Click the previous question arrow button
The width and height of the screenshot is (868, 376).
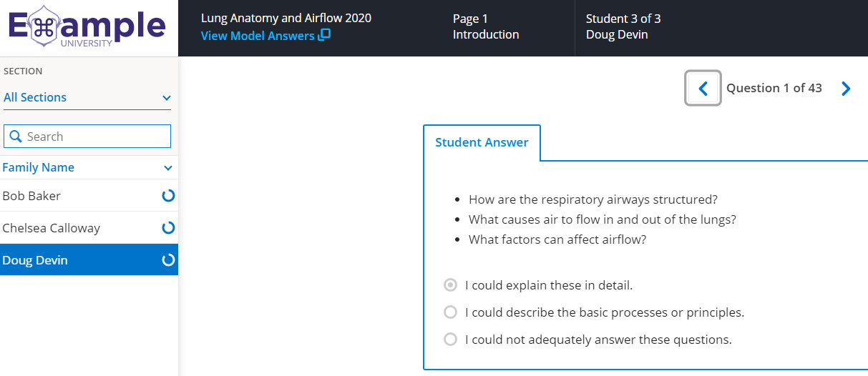(x=703, y=89)
